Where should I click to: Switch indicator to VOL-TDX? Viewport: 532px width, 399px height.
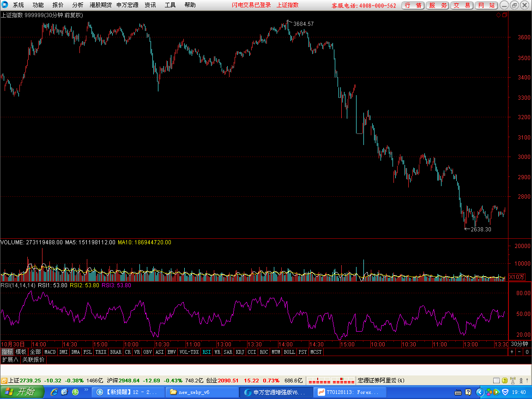click(x=189, y=352)
